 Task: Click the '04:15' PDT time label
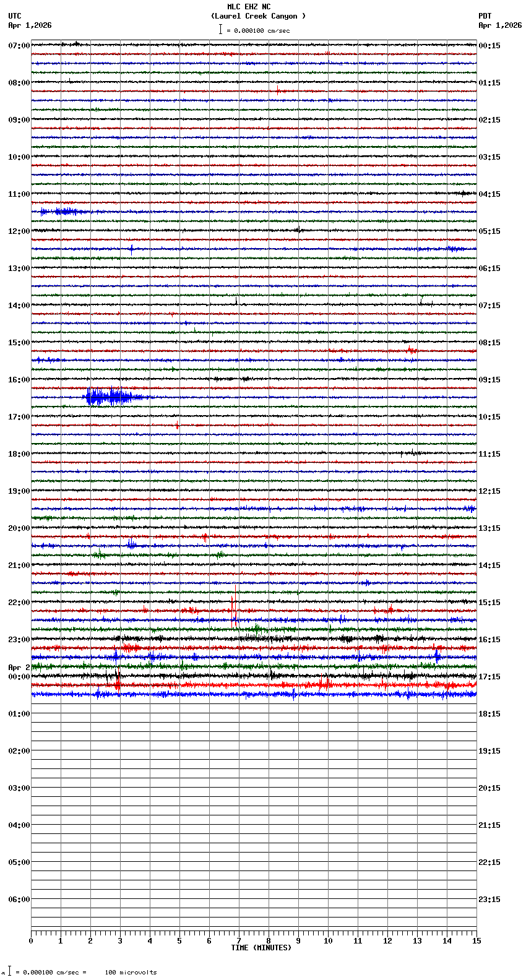pyautogui.click(x=489, y=194)
